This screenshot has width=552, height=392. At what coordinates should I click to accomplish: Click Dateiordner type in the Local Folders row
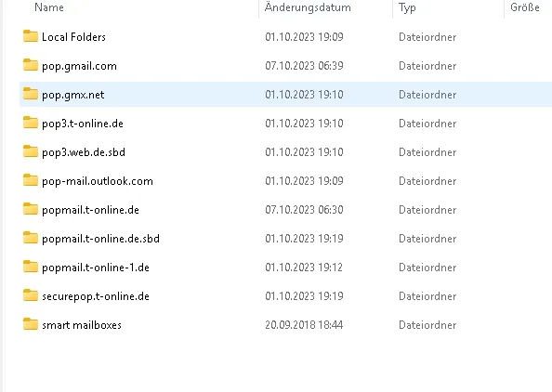(427, 37)
